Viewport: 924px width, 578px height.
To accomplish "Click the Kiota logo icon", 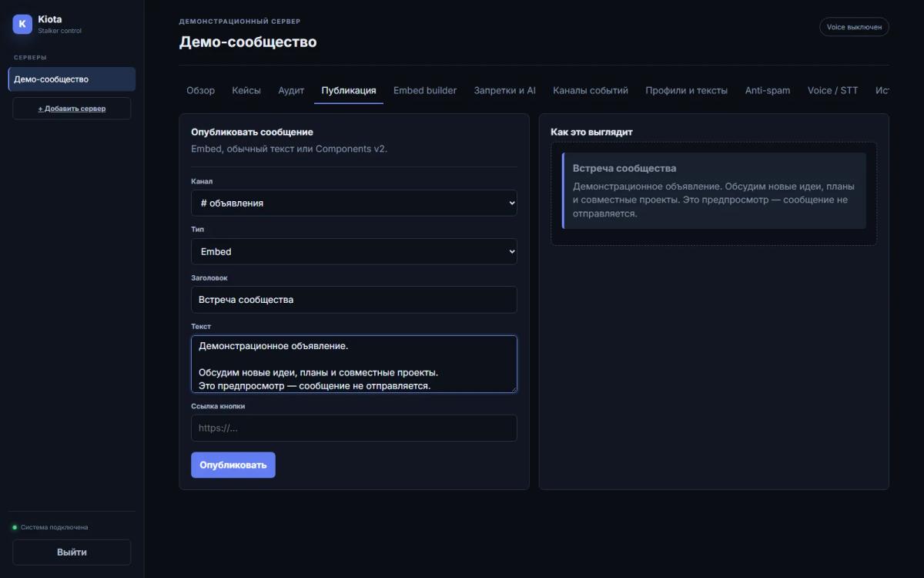I will pyautogui.click(x=22, y=24).
